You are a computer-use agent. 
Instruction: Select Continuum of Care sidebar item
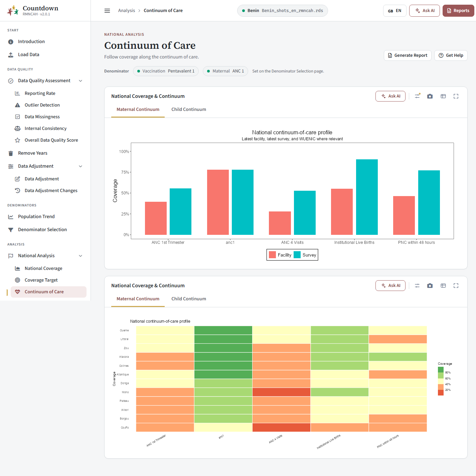tap(48, 292)
